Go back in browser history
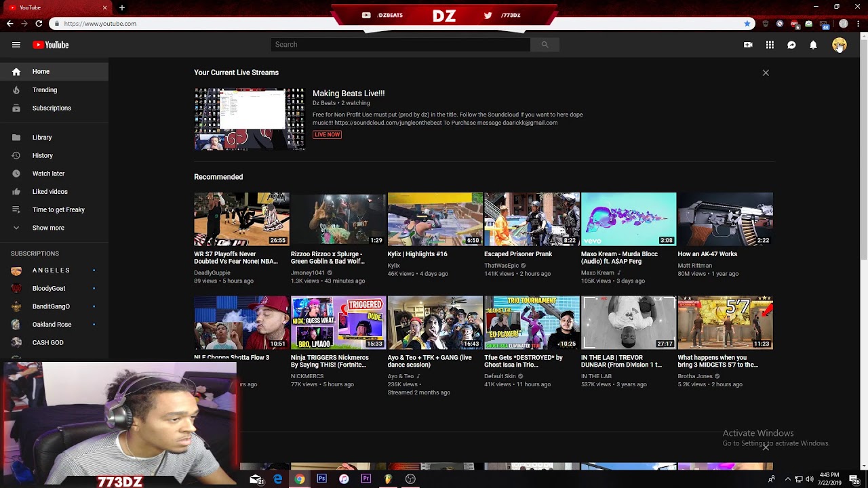 9,24
